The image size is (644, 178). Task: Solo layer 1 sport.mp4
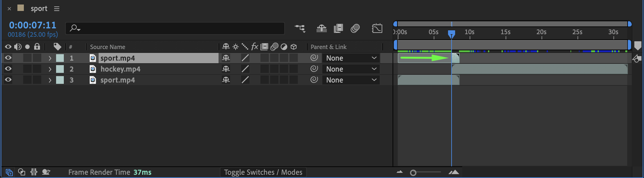point(27,58)
